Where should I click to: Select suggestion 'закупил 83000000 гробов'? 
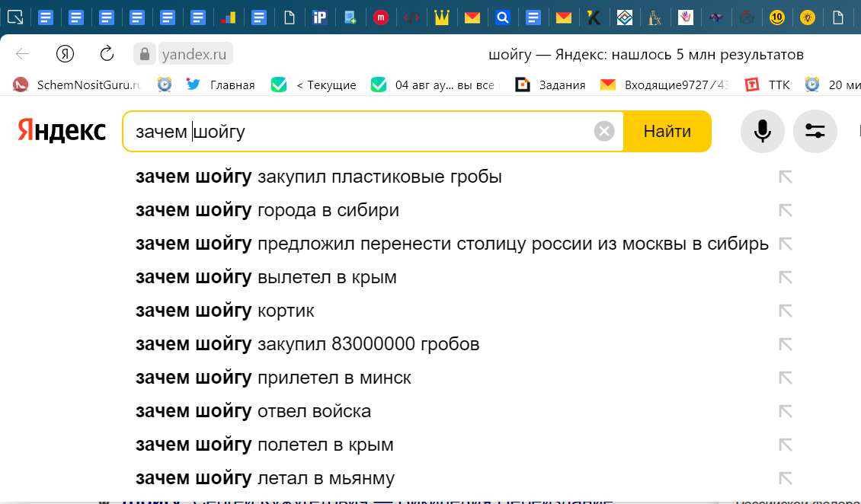[308, 344]
